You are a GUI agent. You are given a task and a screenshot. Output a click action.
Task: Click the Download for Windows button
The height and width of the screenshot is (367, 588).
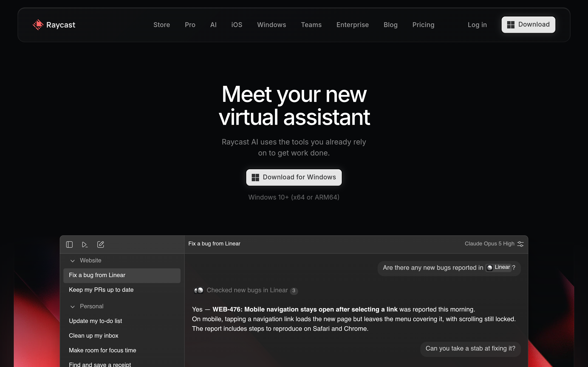coord(294,177)
